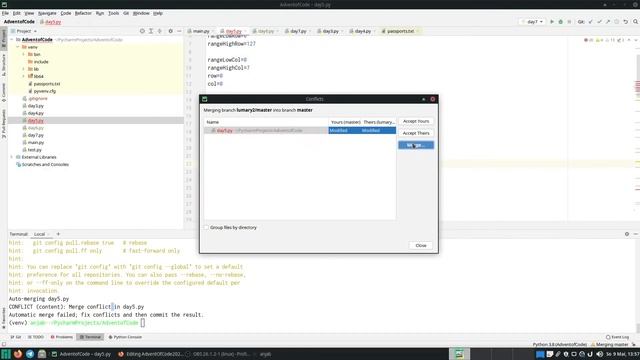Start debugging with the bug icon
640x360 pixels.
pyautogui.click(x=560, y=22)
